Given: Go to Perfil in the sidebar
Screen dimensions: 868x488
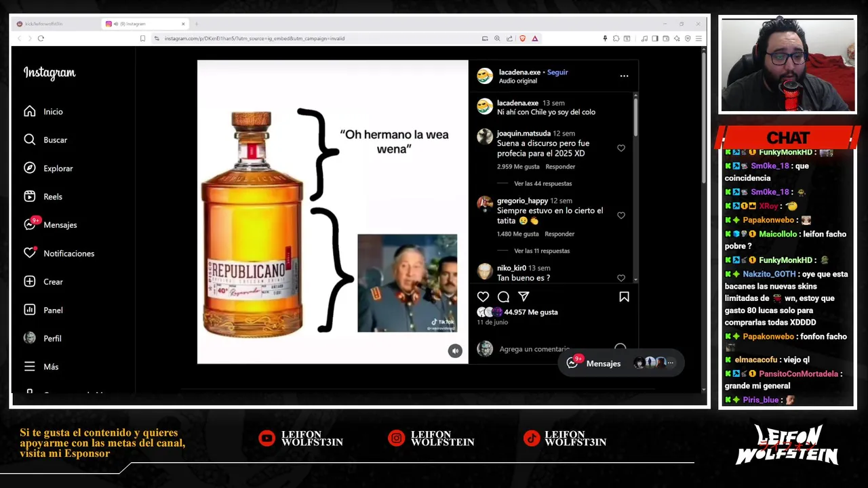Looking at the screenshot, I should (42, 338).
